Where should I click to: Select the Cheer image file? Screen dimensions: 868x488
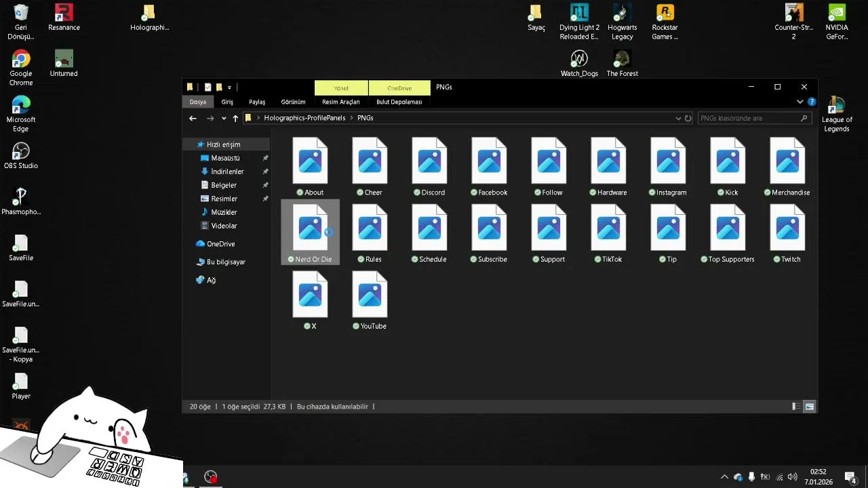tap(370, 167)
